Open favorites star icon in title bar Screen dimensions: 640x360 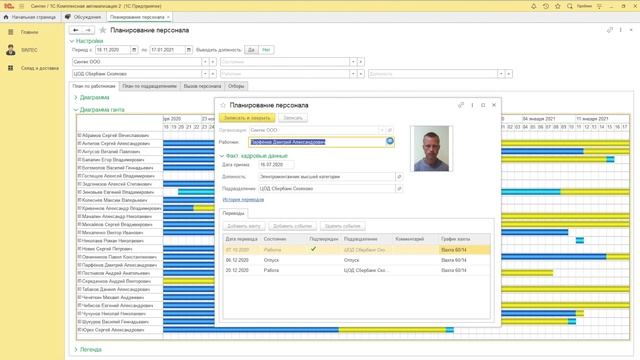[558, 6]
